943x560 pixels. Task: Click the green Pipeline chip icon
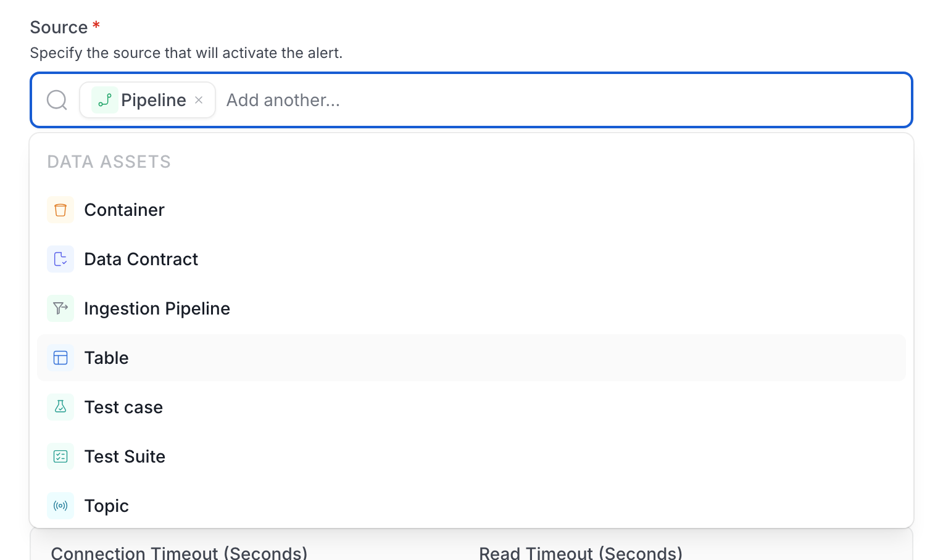pyautogui.click(x=105, y=100)
